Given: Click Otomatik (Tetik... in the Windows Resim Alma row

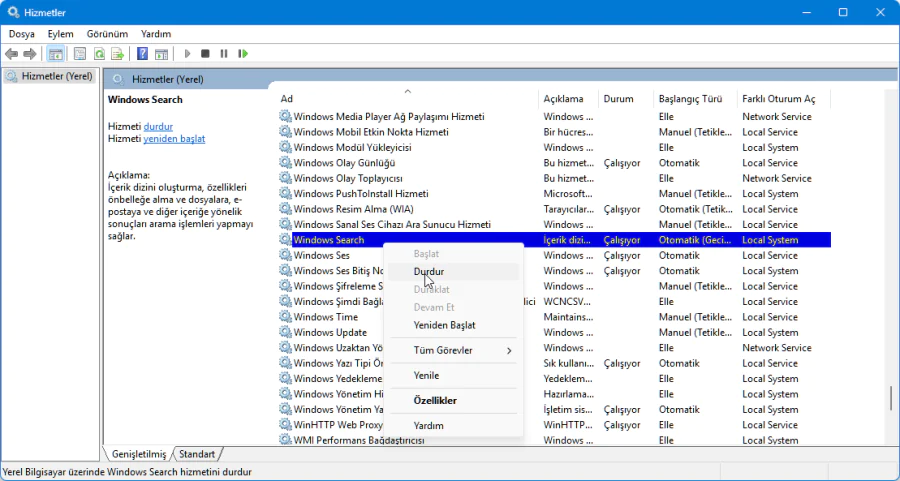Looking at the screenshot, I should (695, 210).
